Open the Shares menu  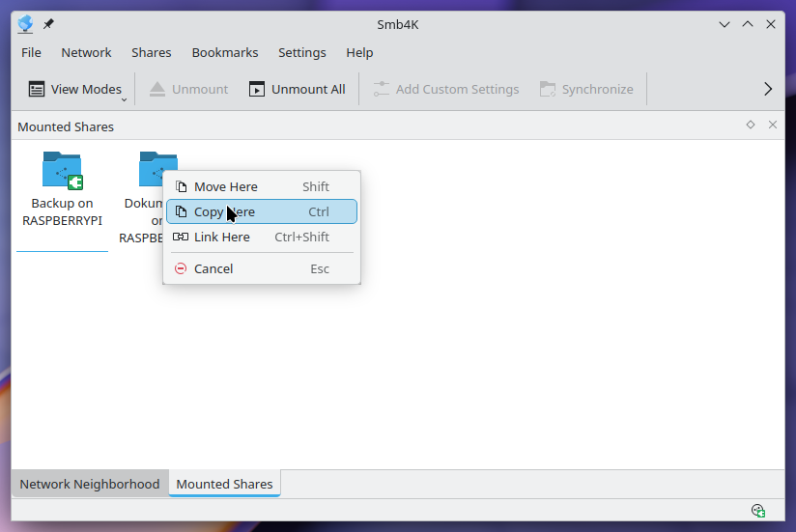pyautogui.click(x=152, y=53)
